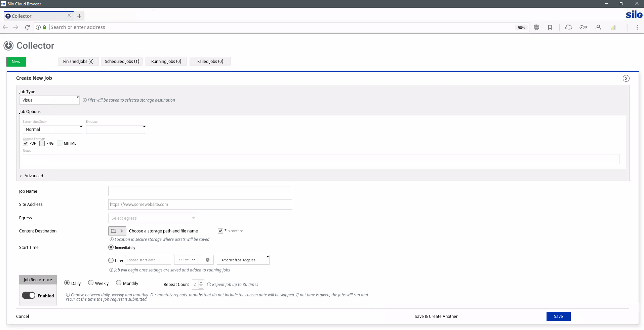Click the silo logo
The image size is (644, 330).
(634, 15)
